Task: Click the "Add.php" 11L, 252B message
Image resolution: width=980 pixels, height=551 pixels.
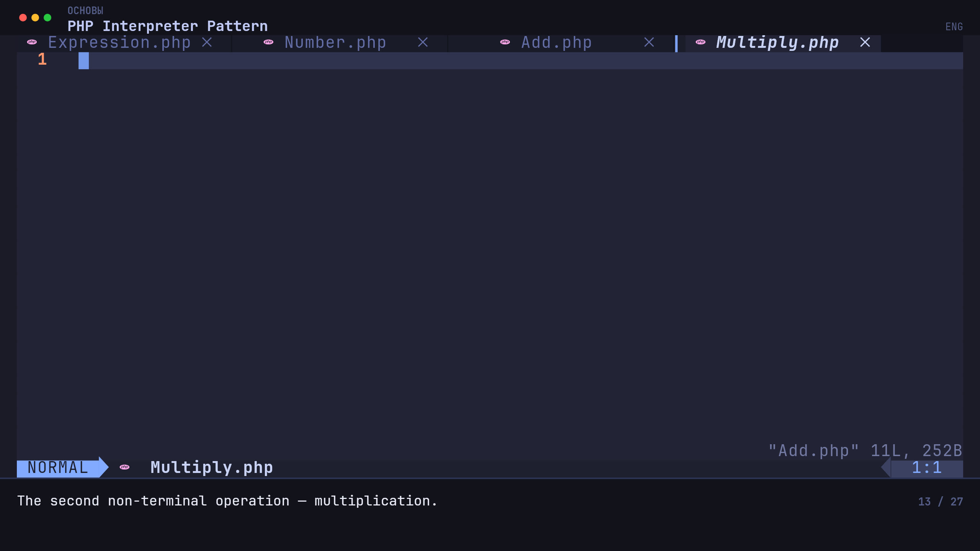Action: pos(866,451)
